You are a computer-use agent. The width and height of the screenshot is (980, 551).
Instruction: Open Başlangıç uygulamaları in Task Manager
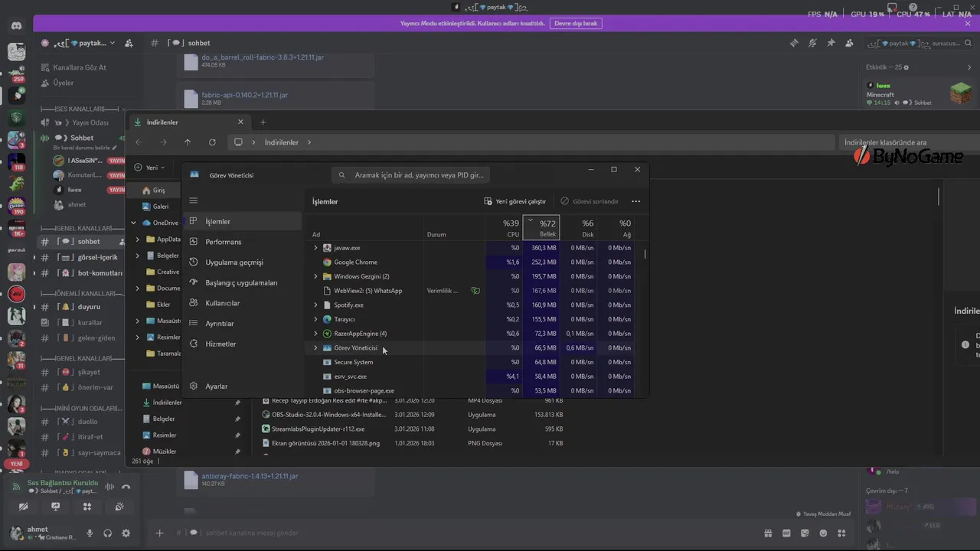pyautogui.click(x=242, y=282)
